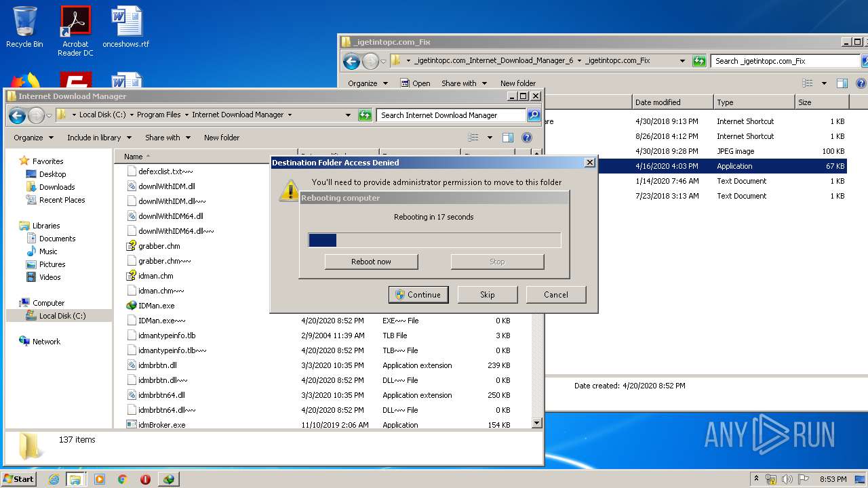Screen dimensions: 868x488
Task: Open help in Internet Download Manager window
Action: pos(527,138)
